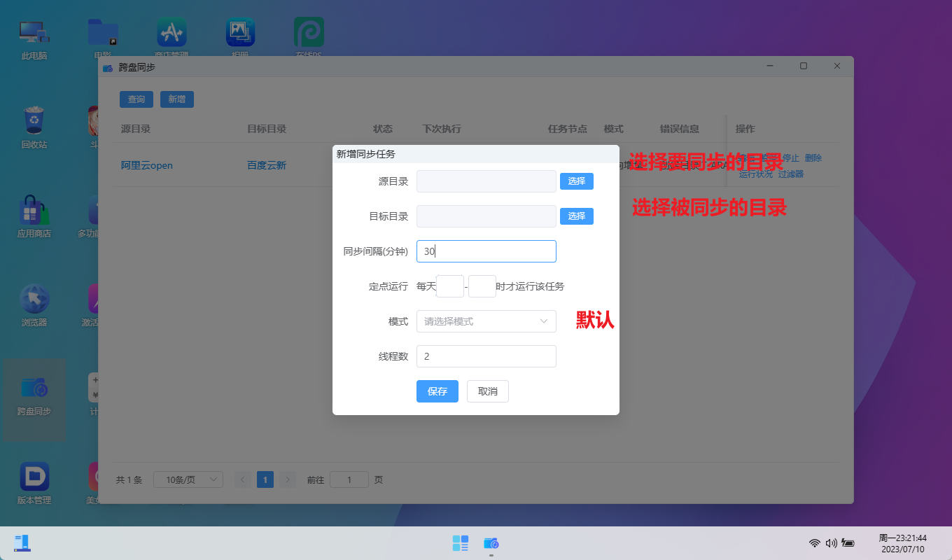Open the 相册 photo album app
Image resolution: width=952 pixels, height=560 pixels.
tap(240, 31)
